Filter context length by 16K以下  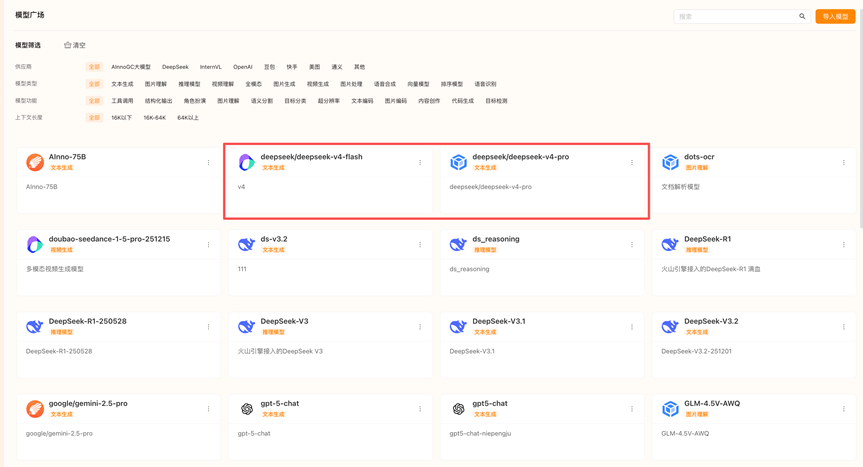tap(122, 118)
